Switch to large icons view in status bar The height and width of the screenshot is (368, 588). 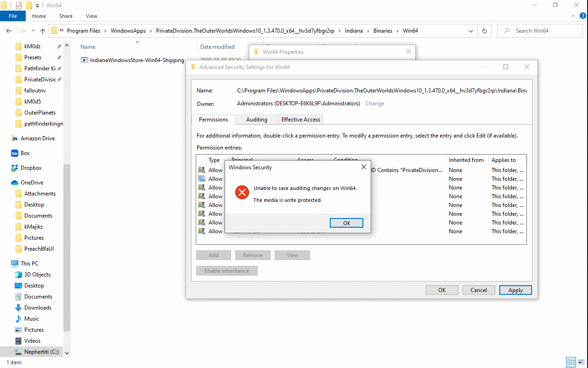pos(581,362)
